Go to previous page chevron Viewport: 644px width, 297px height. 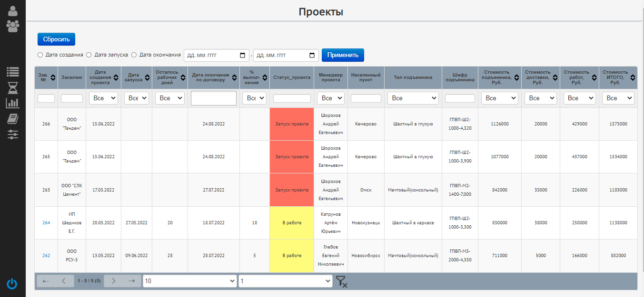coord(64,281)
